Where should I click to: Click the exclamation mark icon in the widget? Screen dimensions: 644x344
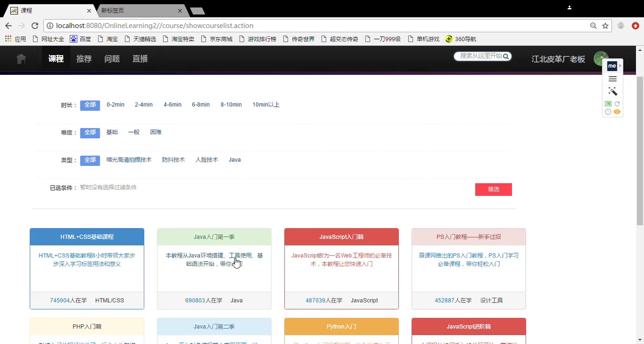pyautogui.click(x=607, y=112)
